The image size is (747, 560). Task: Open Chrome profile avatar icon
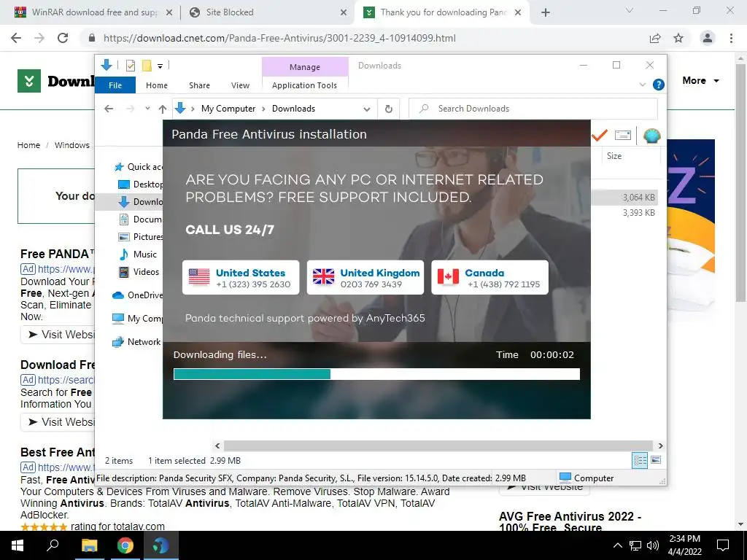(708, 38)
